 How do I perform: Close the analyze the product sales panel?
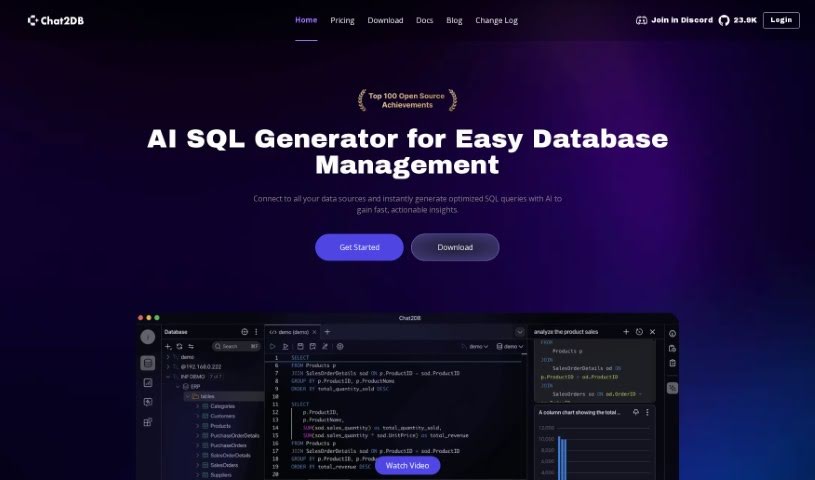point(652,332)
